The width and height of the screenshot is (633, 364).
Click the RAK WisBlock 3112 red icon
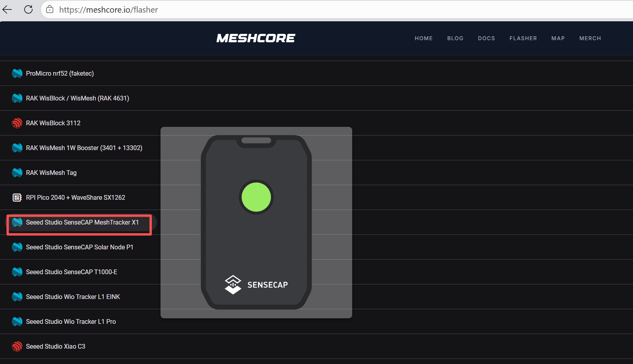click(17, 123)
